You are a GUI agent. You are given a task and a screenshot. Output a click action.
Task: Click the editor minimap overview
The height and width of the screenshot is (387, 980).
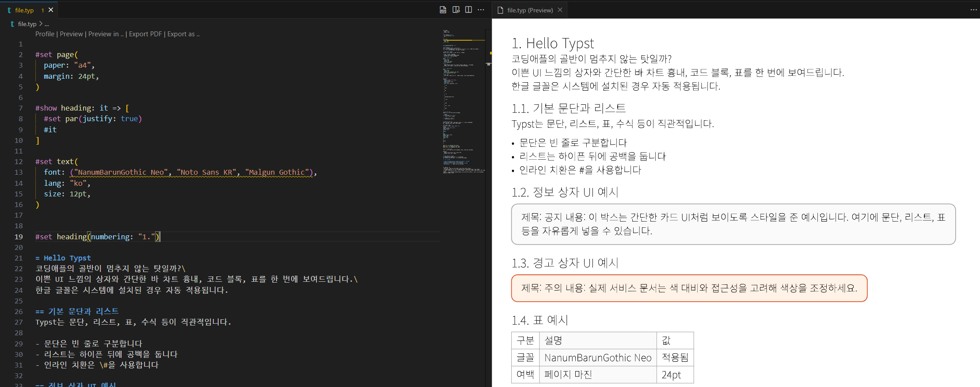pyautogui.click(x=463, y=102)
